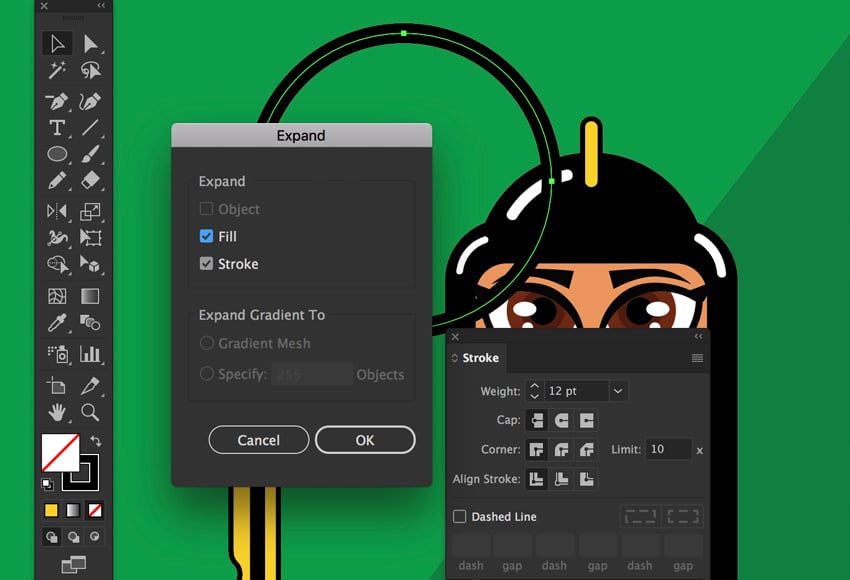Screen dimensions: 850x580
Task: Uncheck the Stroke checkbox
Action: 206,263
